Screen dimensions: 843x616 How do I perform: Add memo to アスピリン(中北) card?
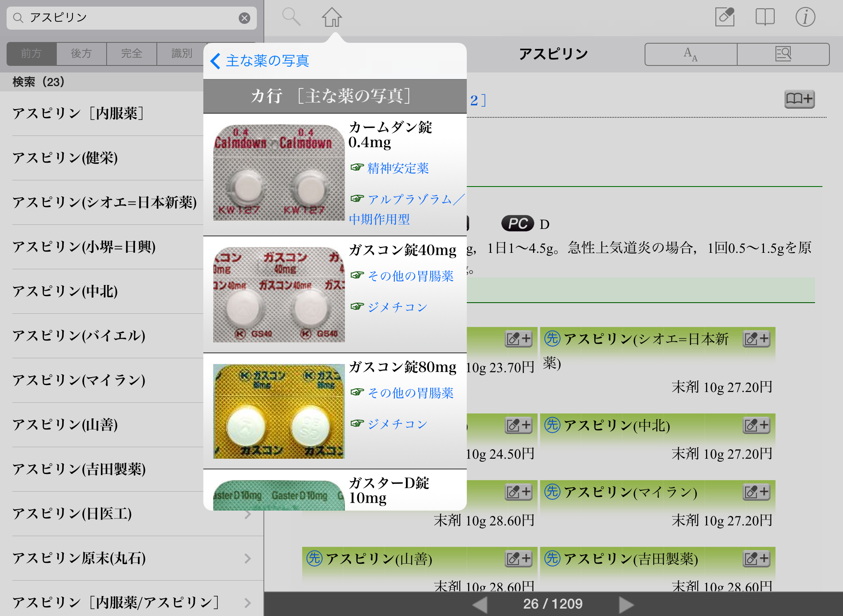[756, 425]
